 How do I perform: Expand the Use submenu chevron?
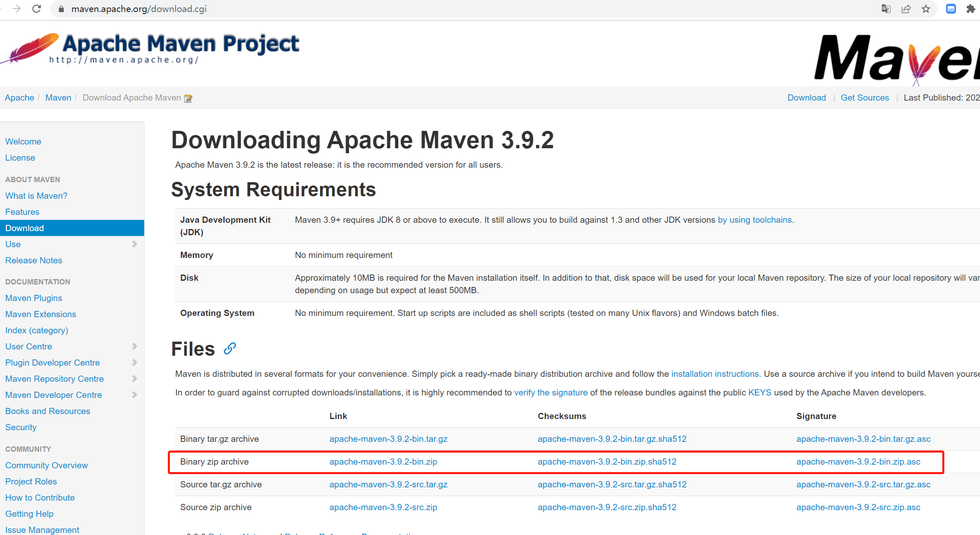pos(134,244)
